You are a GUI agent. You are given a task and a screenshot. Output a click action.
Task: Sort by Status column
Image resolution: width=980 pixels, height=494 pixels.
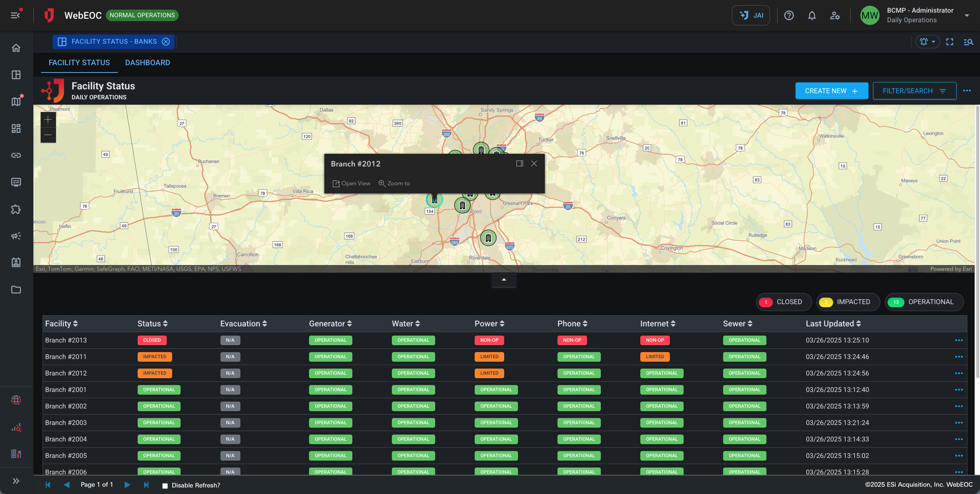coord(153,324)
